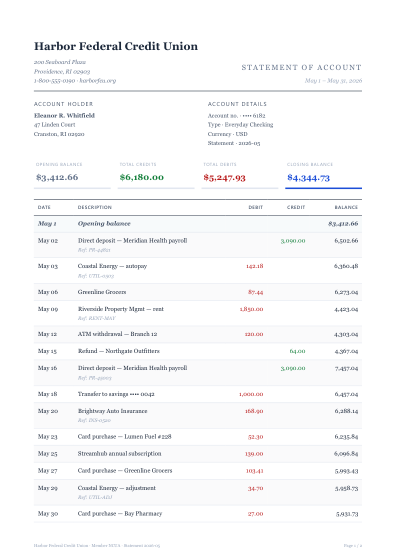Click the final balance 5,931.73 on May 30
Viewport: 396px width, 560px height.
(347, 514)
